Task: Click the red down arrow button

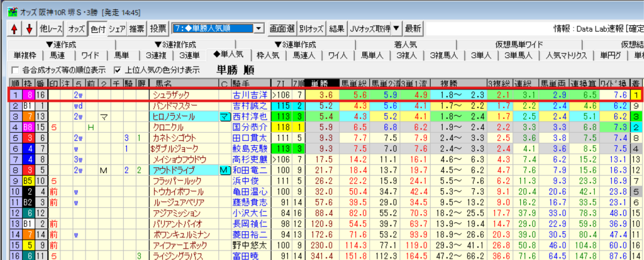Action: point(28,29)
